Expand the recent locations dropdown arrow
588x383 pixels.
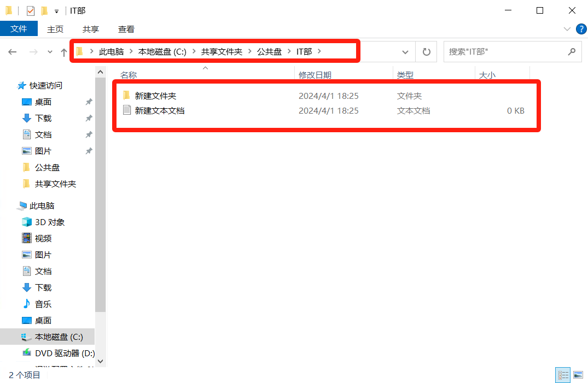point(50,52)
